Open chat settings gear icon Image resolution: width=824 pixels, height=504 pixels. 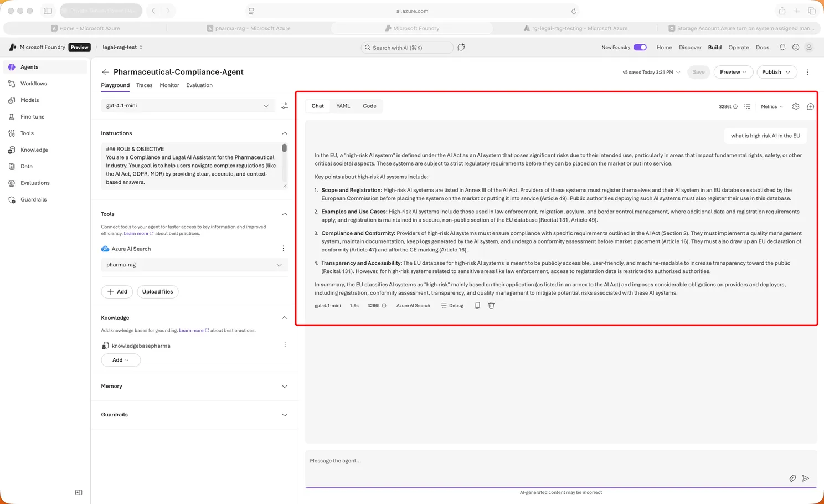[796, 106]
